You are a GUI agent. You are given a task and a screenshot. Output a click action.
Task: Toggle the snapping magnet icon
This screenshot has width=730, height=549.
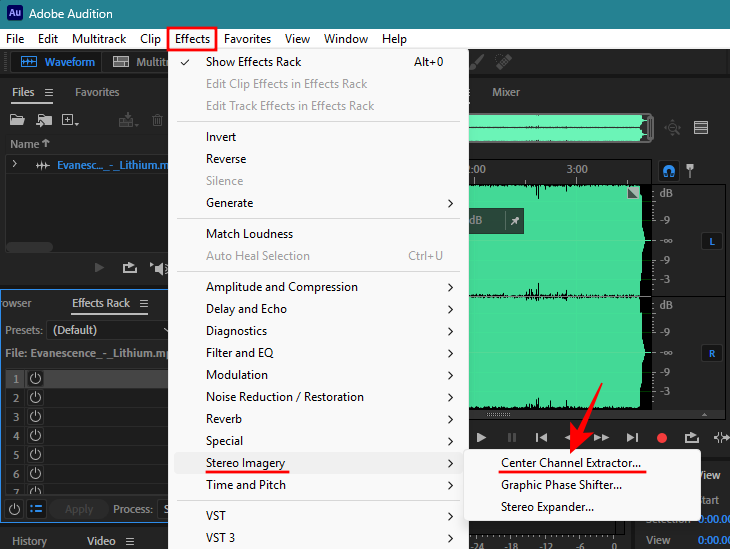668,170
